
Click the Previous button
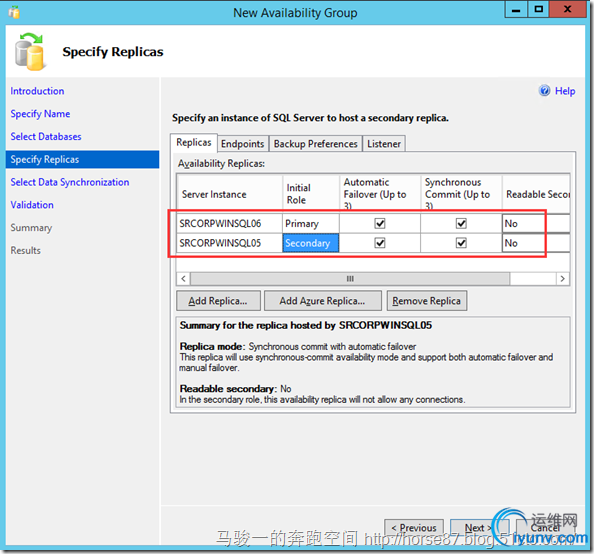click(x=414, y=527)
